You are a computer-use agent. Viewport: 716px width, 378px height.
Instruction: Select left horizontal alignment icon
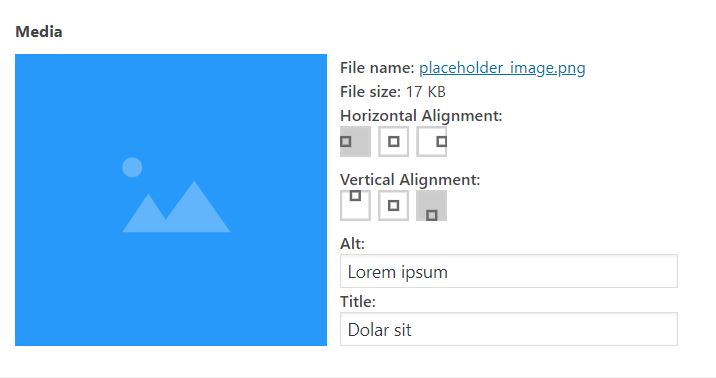(x=355, y=142)
